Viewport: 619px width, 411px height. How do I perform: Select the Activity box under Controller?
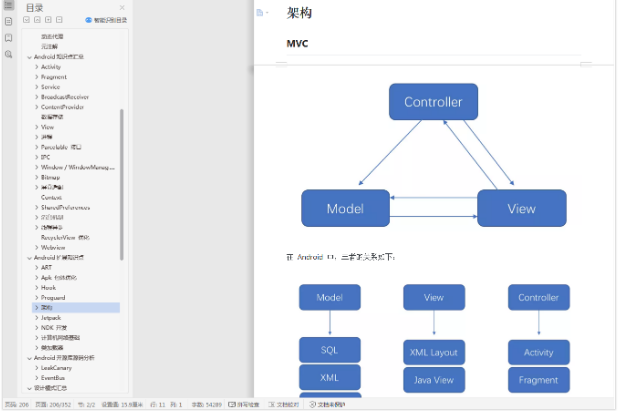(538, 352)
